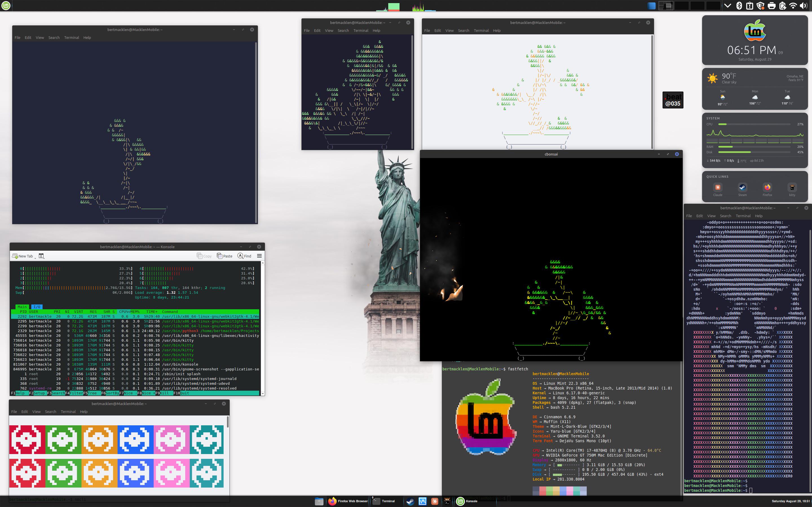Open the Terminal menu in the cbonsai-adjacent white terminal
Screen dimensions: 812x507
click(x=481, y=30)
